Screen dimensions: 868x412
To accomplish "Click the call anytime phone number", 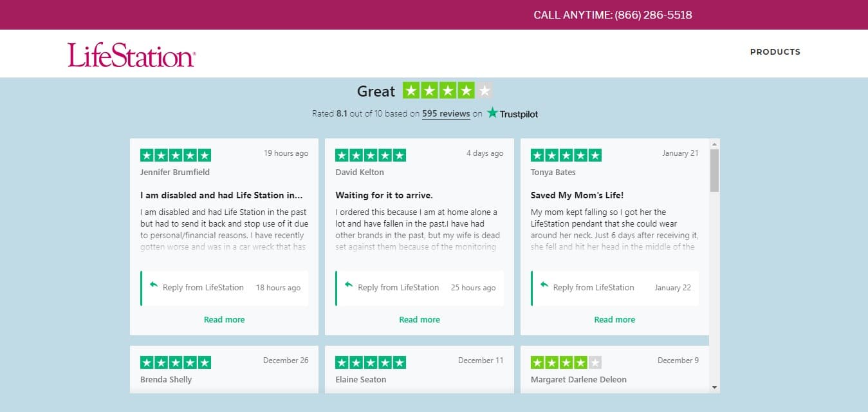I will (653, 15).
